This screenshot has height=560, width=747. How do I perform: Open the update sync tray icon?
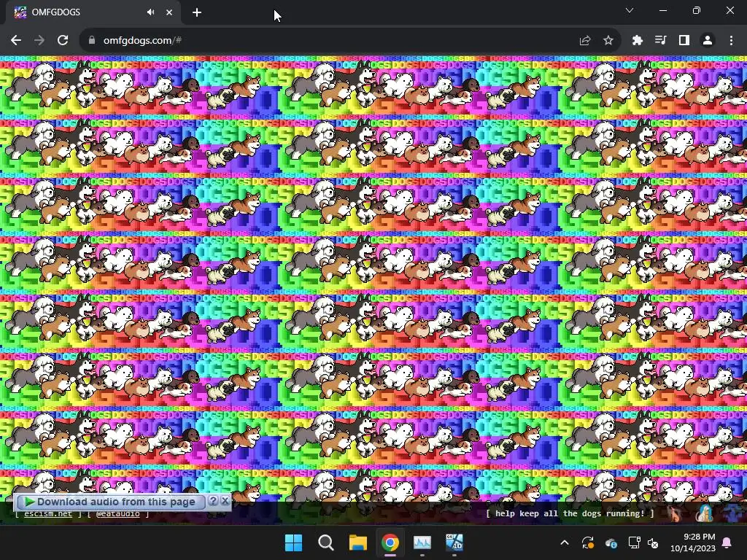588,542
